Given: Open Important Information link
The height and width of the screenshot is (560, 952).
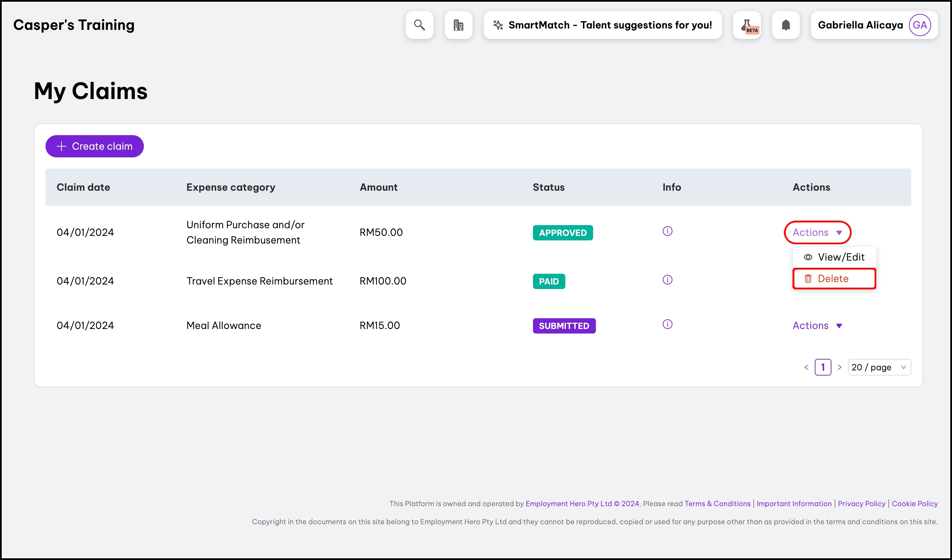Looking at the screenshot, I should pyautogui.click(x=794, y=504).
